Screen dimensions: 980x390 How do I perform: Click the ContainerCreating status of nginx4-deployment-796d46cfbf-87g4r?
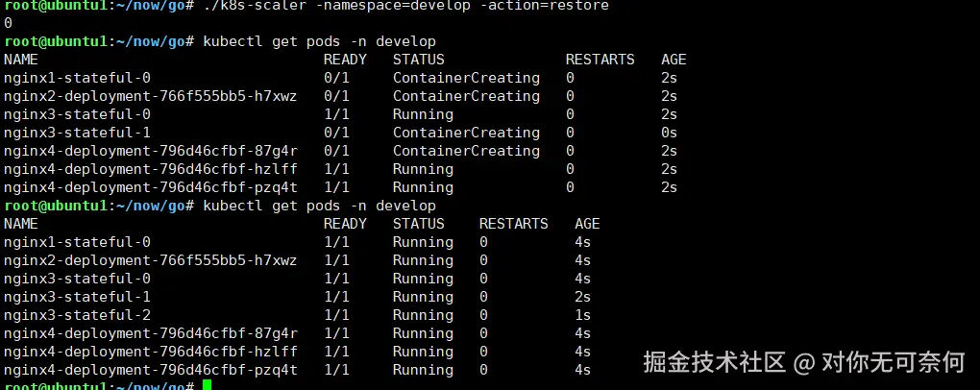click(x=466, y=151)
